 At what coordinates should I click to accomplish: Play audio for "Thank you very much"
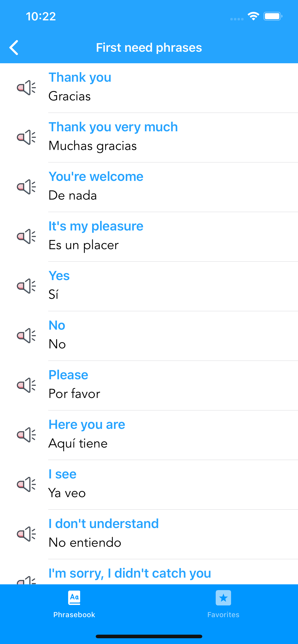point(26,137)
